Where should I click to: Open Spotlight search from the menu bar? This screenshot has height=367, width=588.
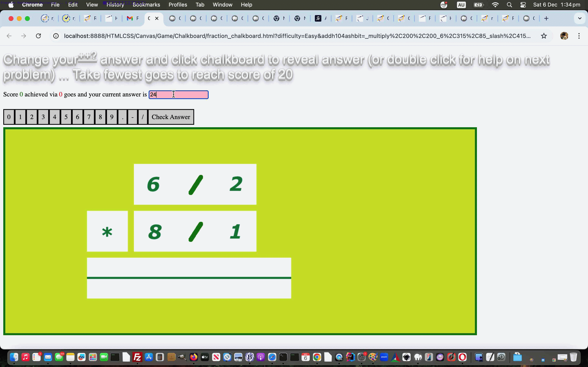click(510, 5)
